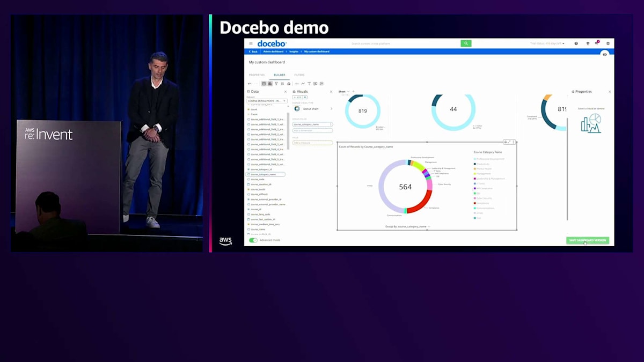This screenshot has height=362, width=644.
Task: Expand the Donut chart visual type chevron
Action: [x=331, y=108]
